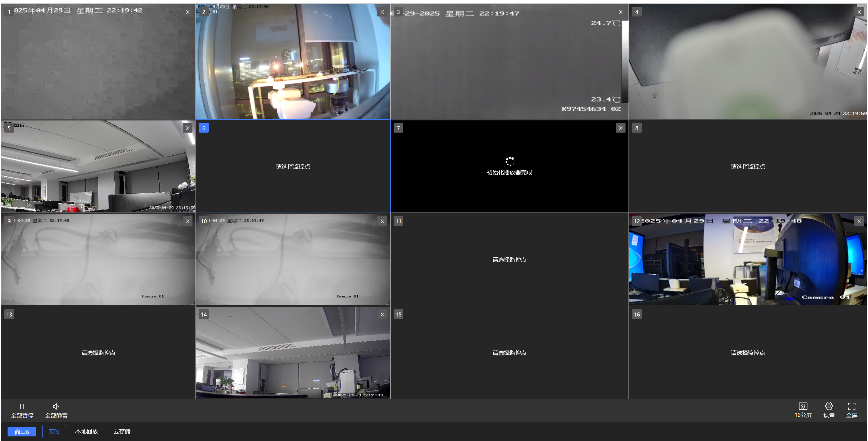This screenshot has width=868, height=441.
Task: Select empty window 11 pane
Action: tap(509, 260)
